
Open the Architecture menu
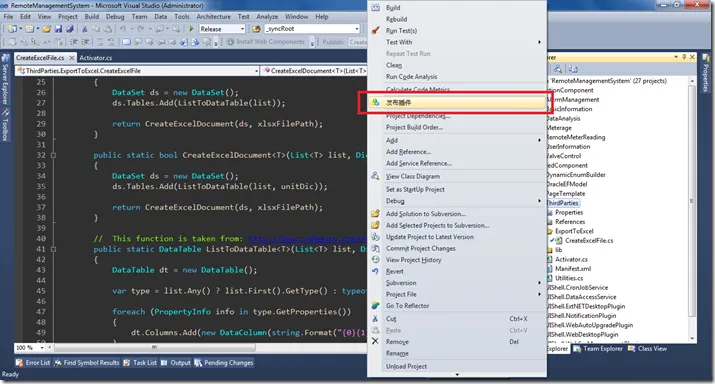(x=213, y=16)
